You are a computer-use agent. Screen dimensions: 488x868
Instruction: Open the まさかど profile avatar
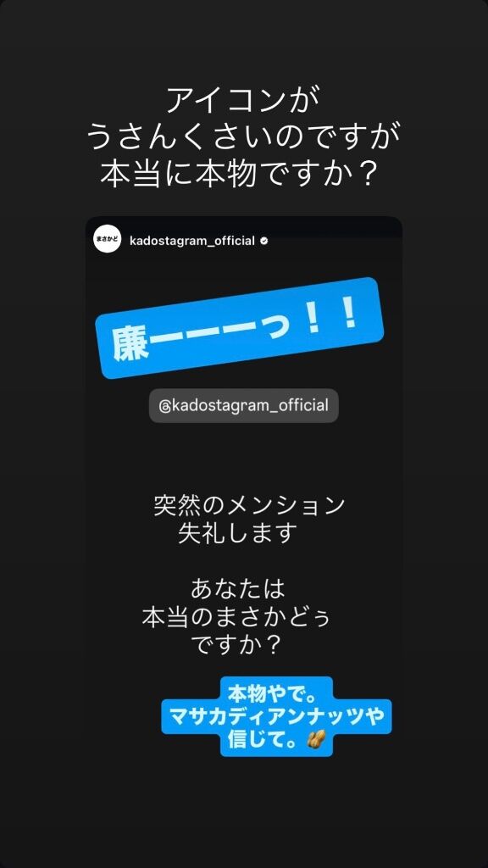pyautogui.click(x=107, y=240)
